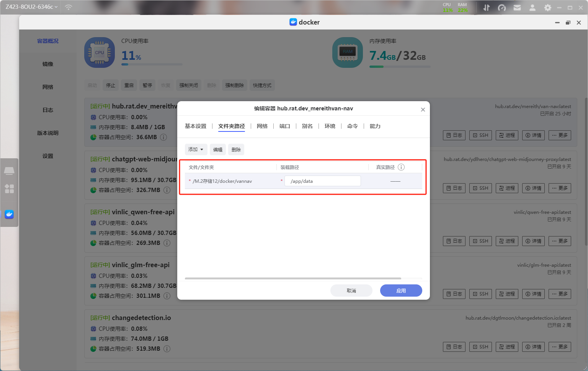Click the info icon beside 真实路径 header

(x=401, y=167)
